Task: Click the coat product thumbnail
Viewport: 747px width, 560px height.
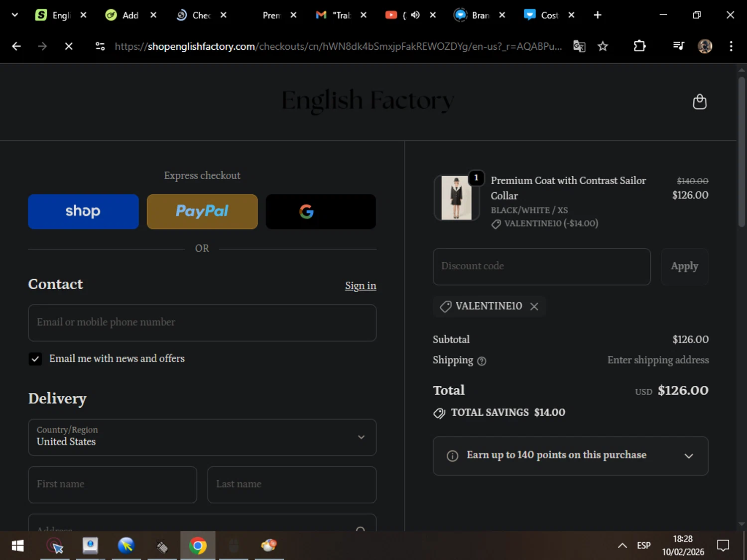Action: (456, 198)
